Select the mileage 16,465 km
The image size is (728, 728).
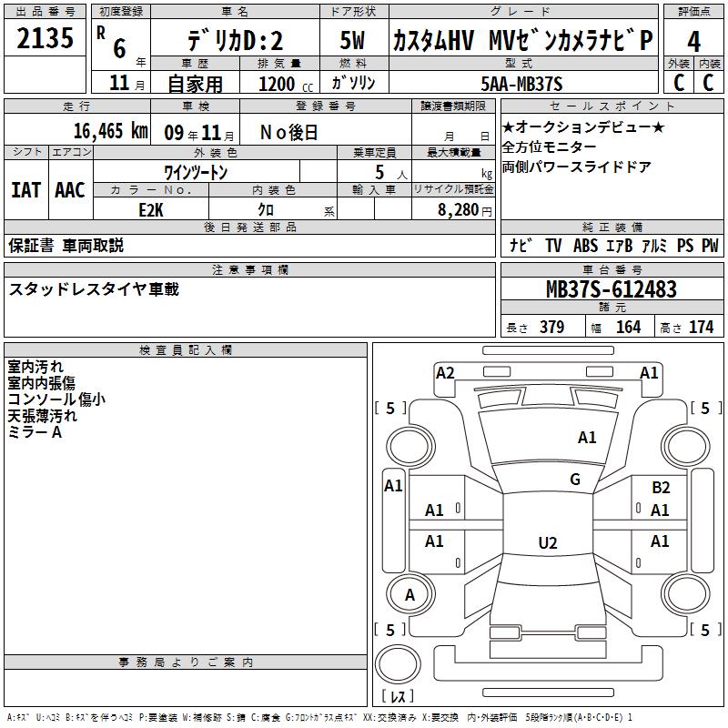click(111, 131)
